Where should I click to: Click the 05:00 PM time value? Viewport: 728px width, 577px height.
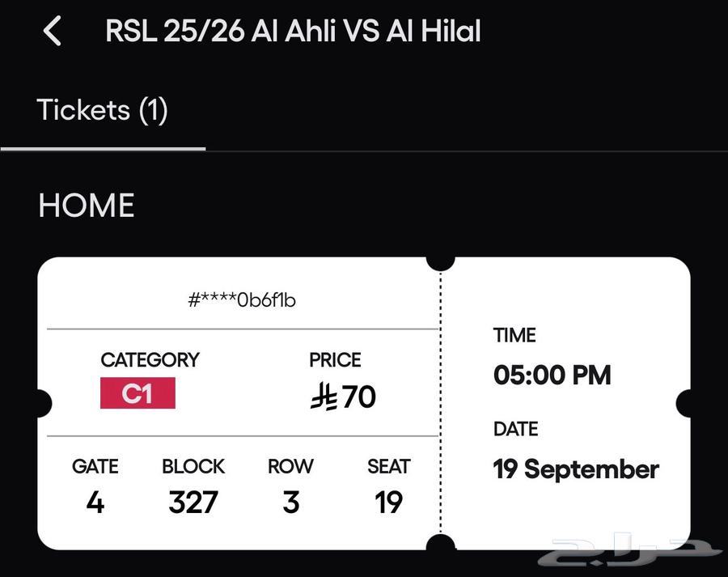pos(552,375)
